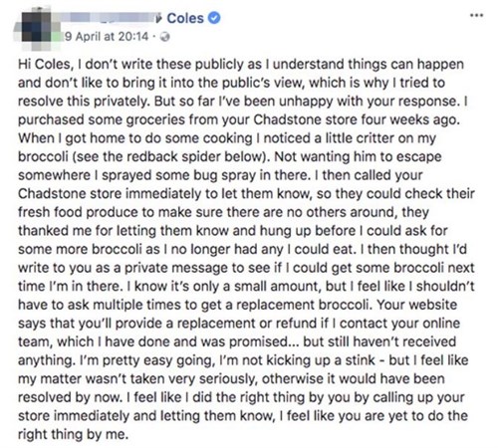Open the three-dot post options menu
The height and width of the screenshot is (448, 498).
pos(476,15)
